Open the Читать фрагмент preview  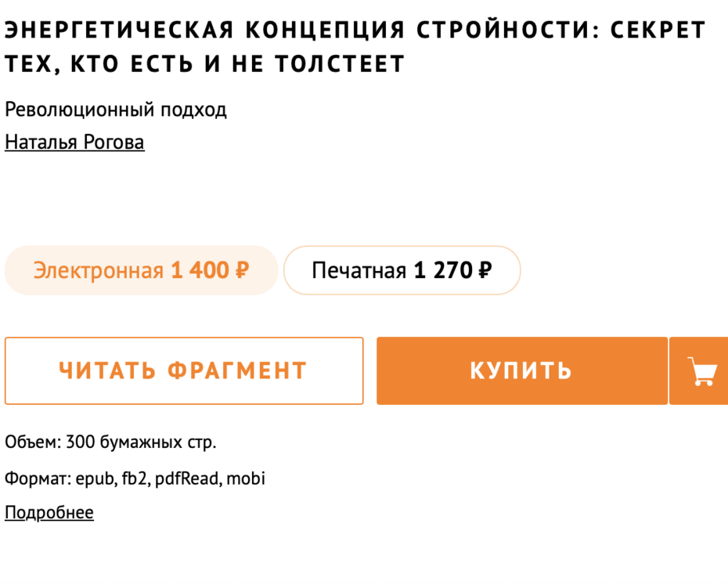tap(184, 370)
